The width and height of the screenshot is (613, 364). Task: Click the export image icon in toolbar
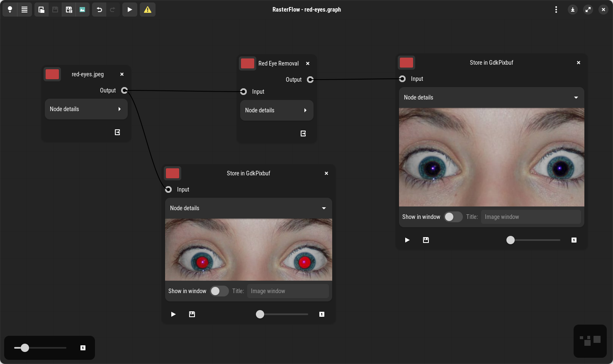coord(83,10)
